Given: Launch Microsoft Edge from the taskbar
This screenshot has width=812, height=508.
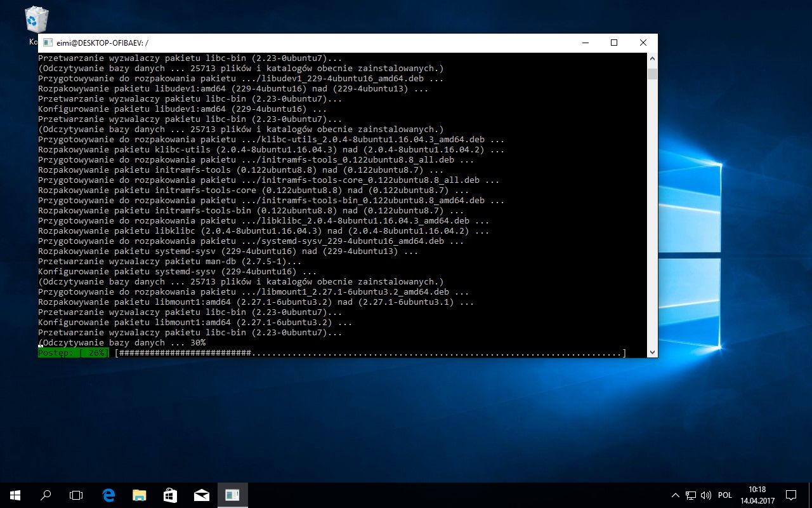Looking at the screenshot, I should 108,495.
